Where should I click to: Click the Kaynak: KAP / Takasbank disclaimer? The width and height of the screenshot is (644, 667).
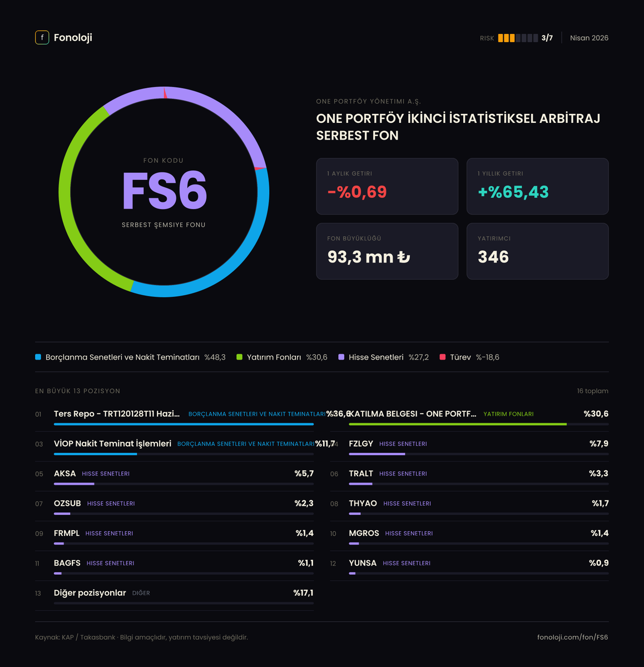[x=141, y=638]
